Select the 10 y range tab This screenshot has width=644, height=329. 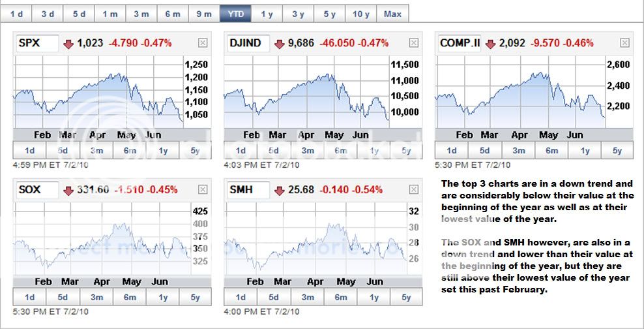[x=361, y=14]
